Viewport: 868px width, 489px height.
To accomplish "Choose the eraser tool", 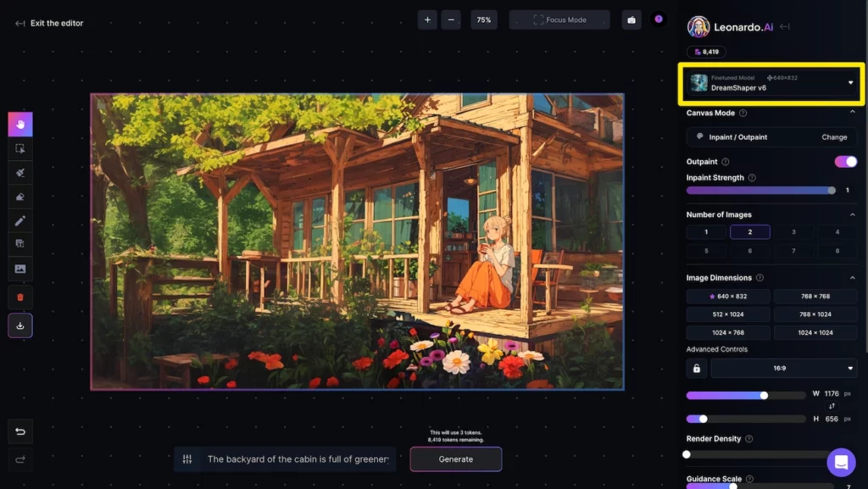I will point(20,197).
